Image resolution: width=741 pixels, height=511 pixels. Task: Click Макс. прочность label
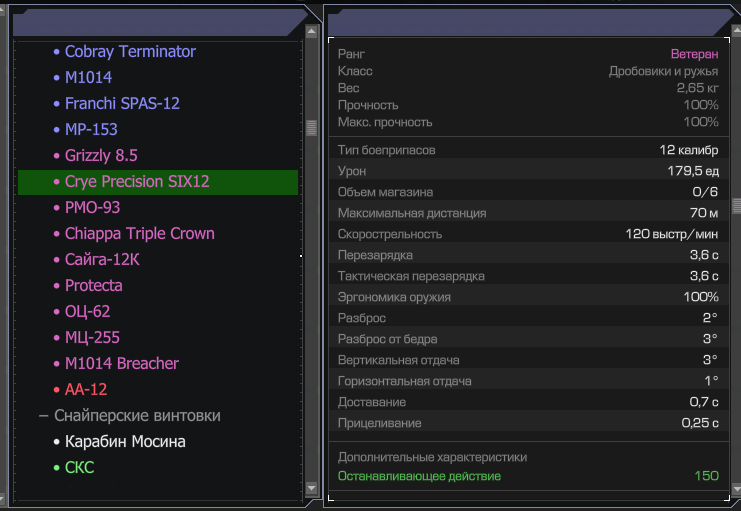[x=385, y=122]
